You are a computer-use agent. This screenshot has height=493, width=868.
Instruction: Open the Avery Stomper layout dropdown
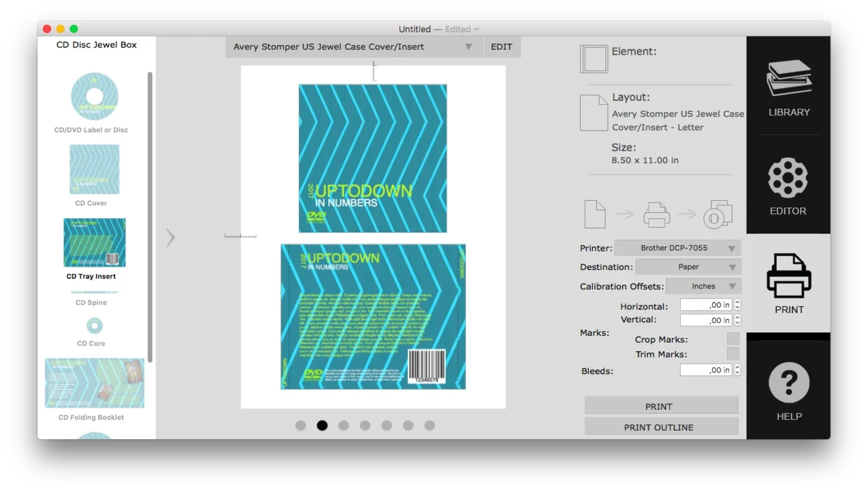pyautogui.click(x=355, y=47)
